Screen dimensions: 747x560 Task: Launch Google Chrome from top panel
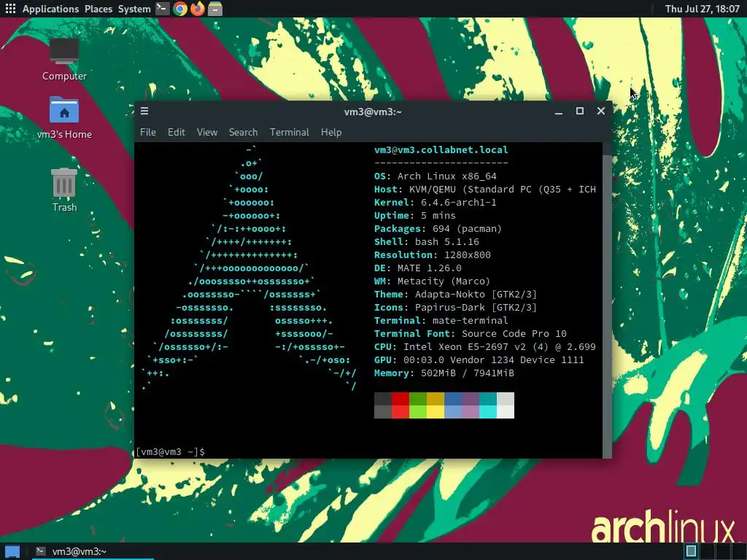point(180,9)
